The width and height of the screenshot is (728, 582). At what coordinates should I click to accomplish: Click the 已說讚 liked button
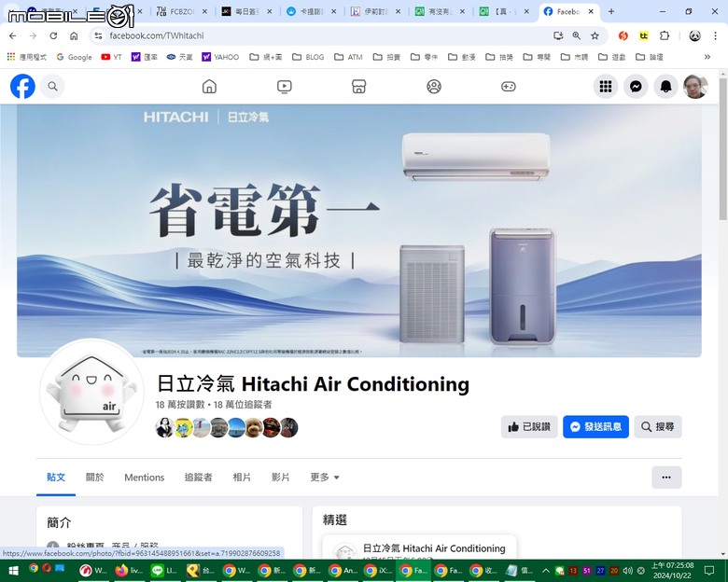pyautogui.click(x=529, y=426)
